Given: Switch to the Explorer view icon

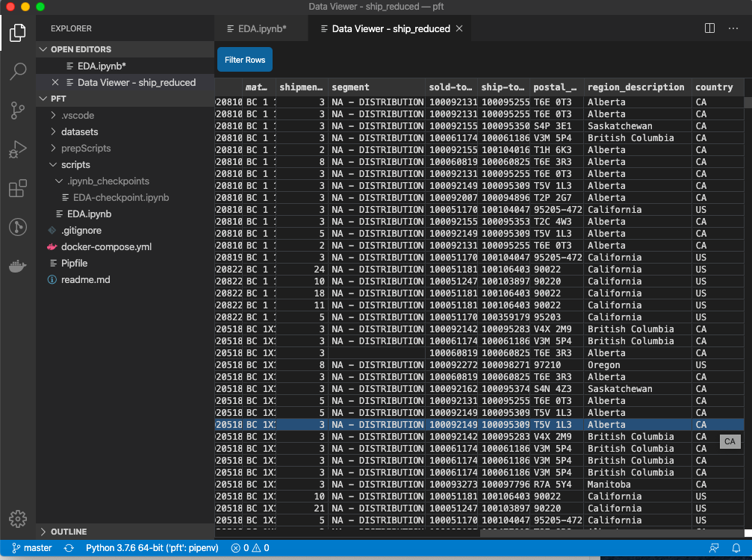Looking at the screenshot, I should click(x=17, y=32).
